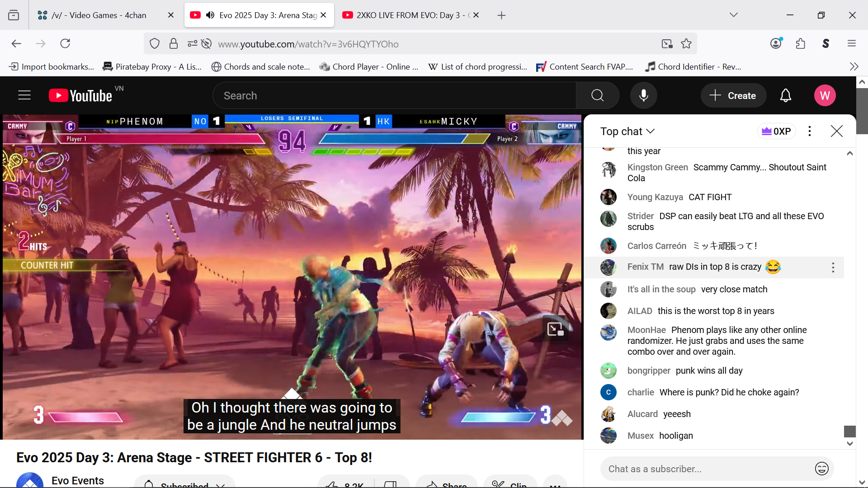Click the video player area
Image resolution: width=868 pixels, height=488 pixels.
click(292, 277)
